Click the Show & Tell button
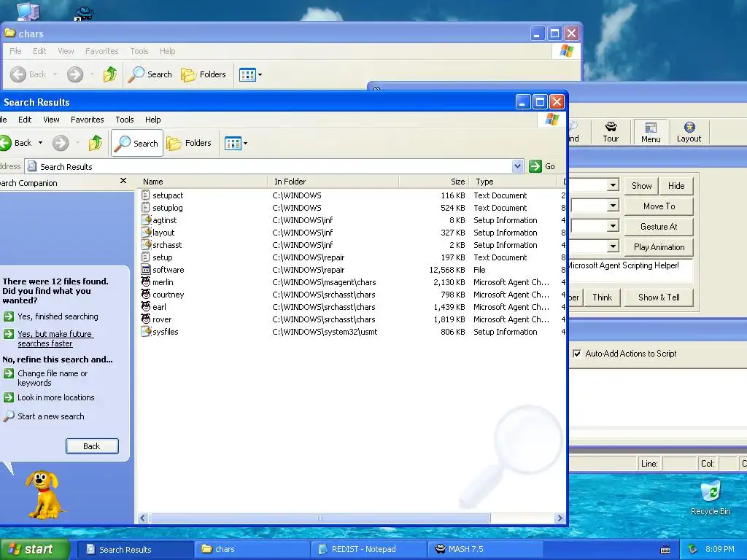The height and width of the screenshot is (560, 747). tap(659, 297)
